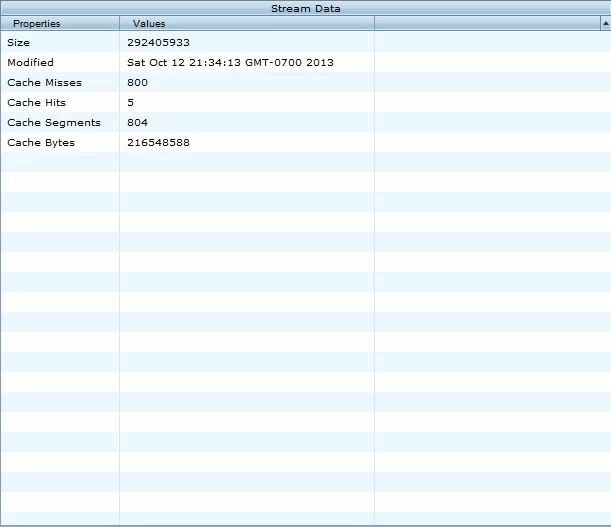Select the Cache Bytes label

point(41,143)
